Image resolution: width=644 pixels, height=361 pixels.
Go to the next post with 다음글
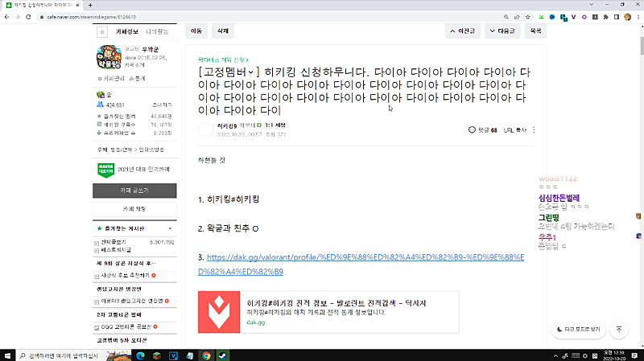[502, 31]
